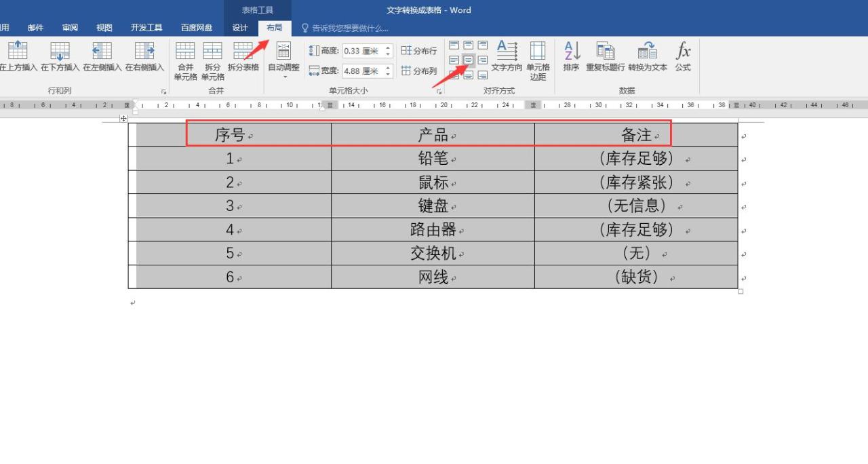Increase row height with stepper
The image size is (868, 464).
(x=388, y=47)
